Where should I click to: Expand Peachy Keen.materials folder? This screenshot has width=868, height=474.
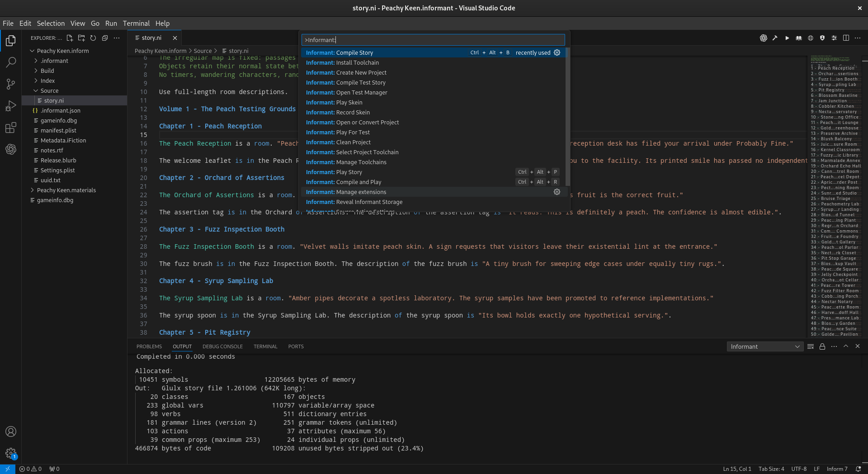point(75,190)
